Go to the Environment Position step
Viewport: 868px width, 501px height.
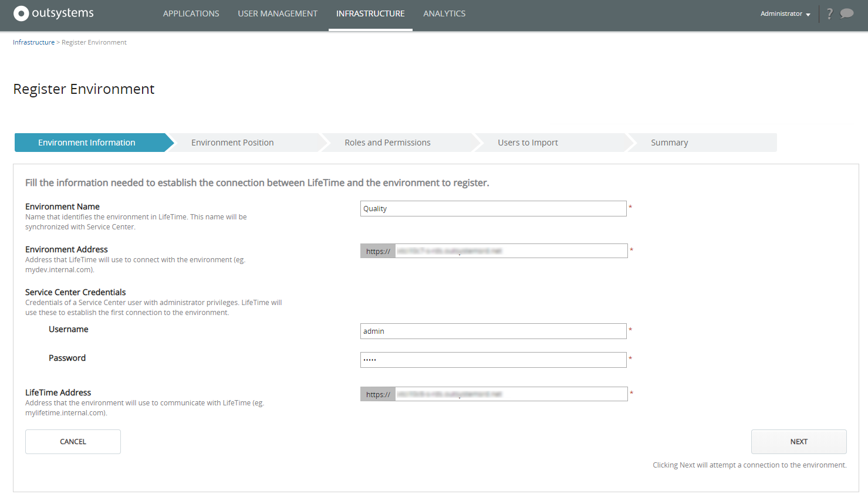pos(232,142)
